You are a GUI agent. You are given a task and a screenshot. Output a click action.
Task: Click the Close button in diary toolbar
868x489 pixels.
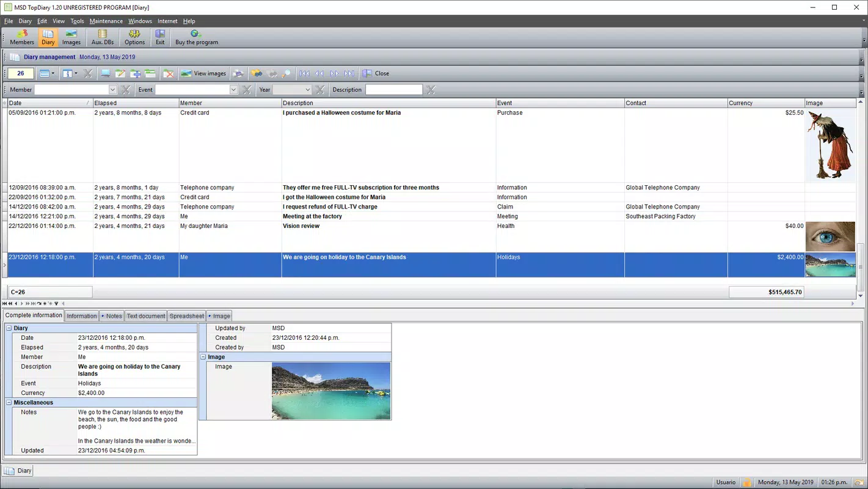376,73
